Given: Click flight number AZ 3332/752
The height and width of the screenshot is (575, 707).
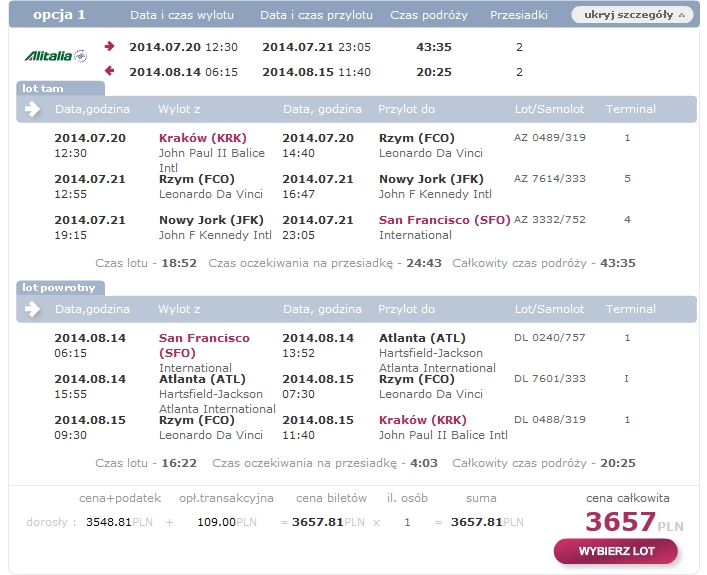Looking at the screenshot, I should [x=550, y=220].
